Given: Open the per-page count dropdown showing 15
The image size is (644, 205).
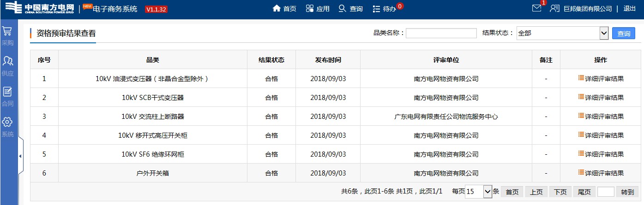Looking at the screenshot, I should click(478, 192).
